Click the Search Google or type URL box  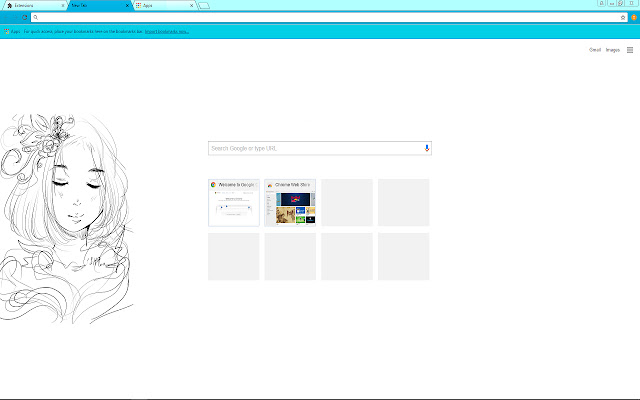320,148
